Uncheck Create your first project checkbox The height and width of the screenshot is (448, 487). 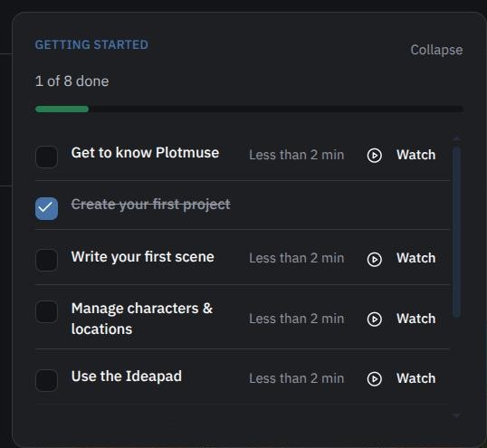[46, 208]
